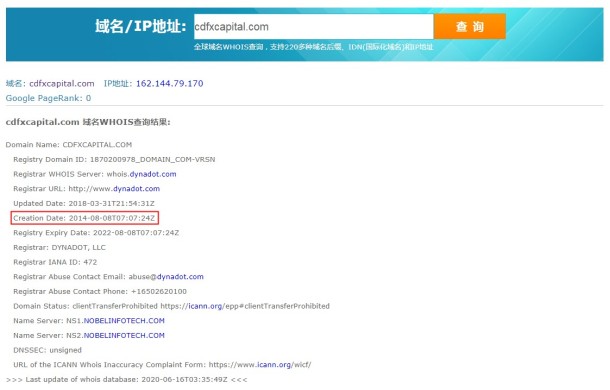Select the Registry Expiry Date 2022-08-08 line
The image size is (610, 390).
[96, 233]
